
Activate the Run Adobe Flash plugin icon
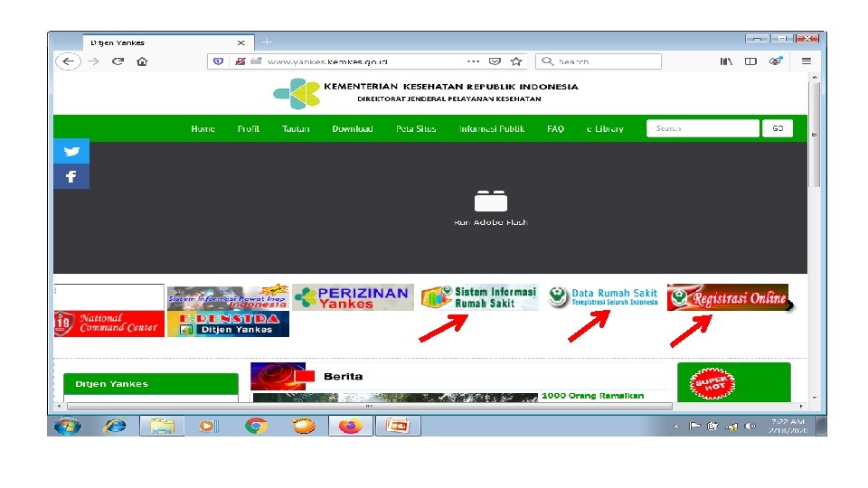[x=490, y=201]
